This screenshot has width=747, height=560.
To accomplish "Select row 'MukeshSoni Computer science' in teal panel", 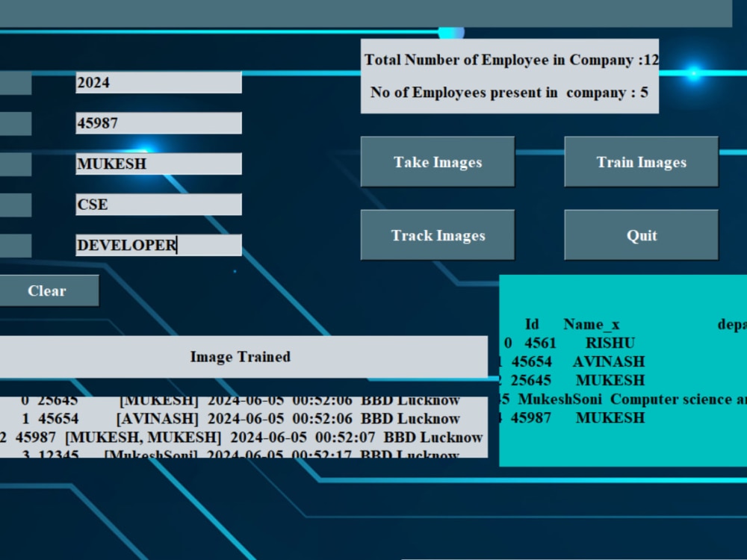I will pos(623,399).
